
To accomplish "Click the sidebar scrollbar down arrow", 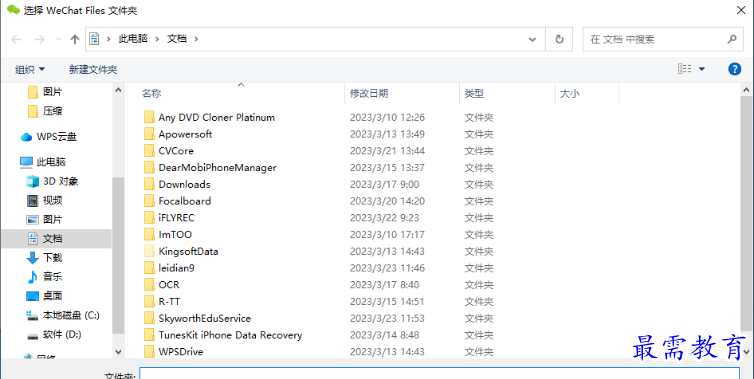I will click(118, 352).
